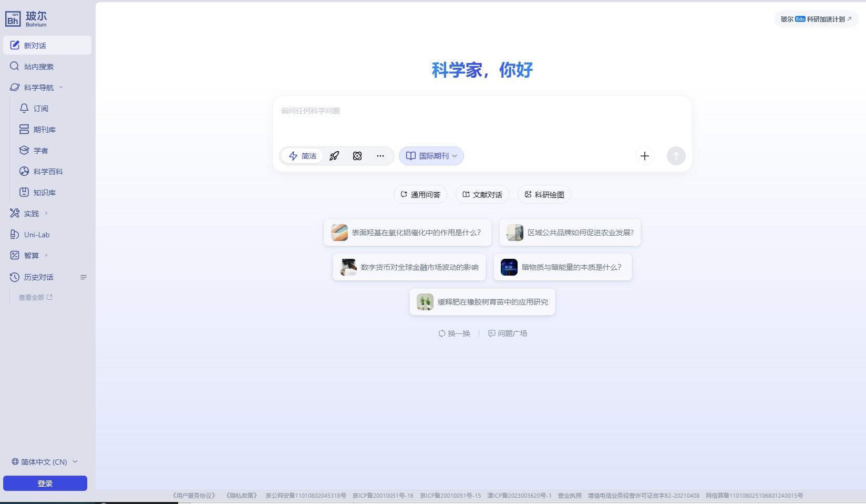Switch to 文献对话 literature chat tab
866x504 pixels.
point(481,194)
